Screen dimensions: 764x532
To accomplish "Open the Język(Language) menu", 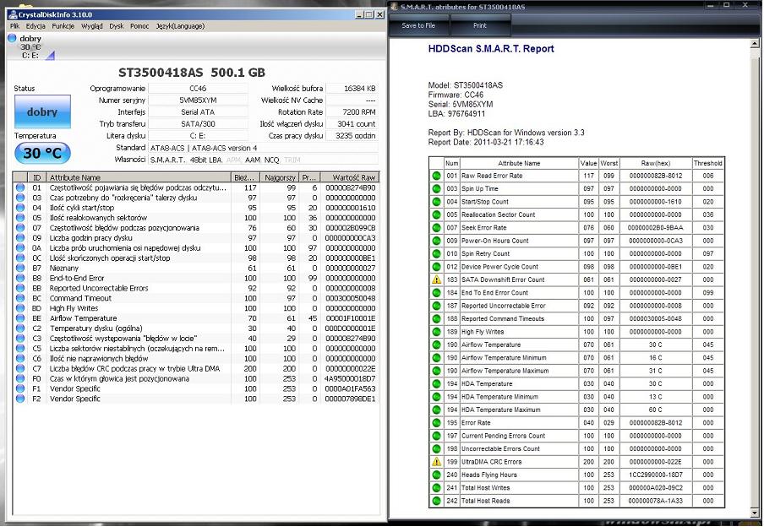I will pos(180,26).
